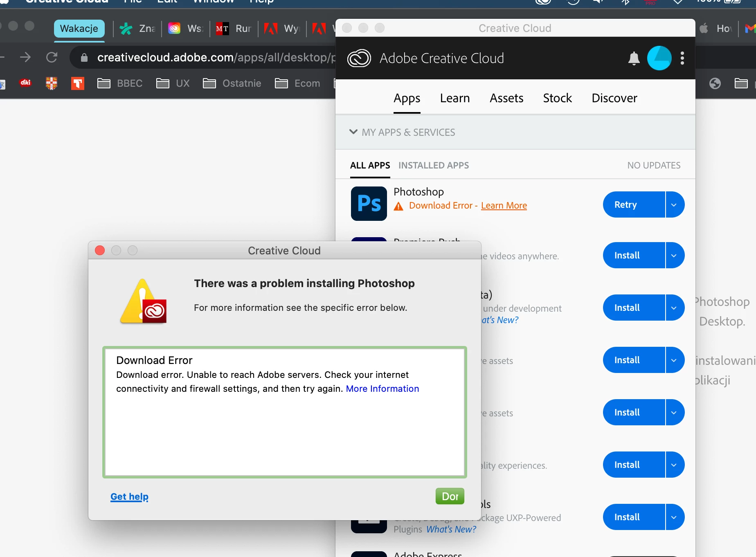Open the More Information link in error dialog
Viewport: 756px width, 557px height.
(382, 389)
